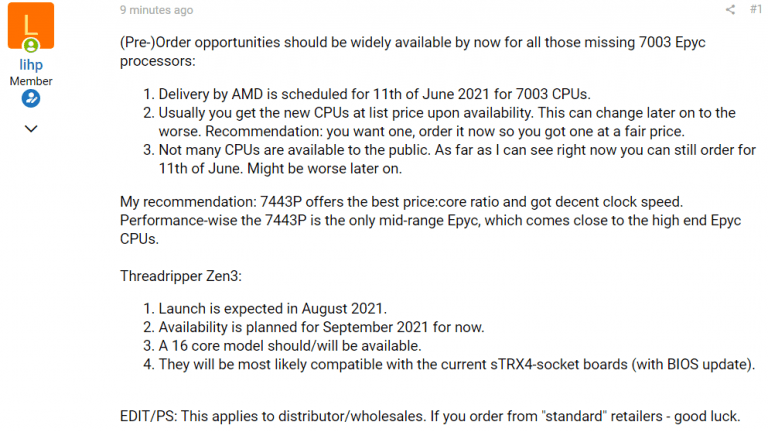Click the sTRX4-socket boards compatibility item
Screen dimensions: 768x432
456,364
